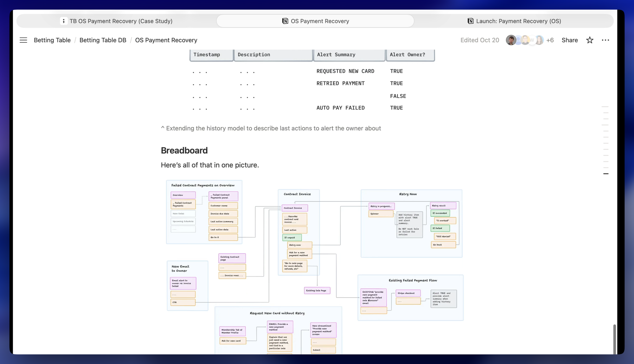Click Notion icon on Launch Payment Recovery tab
Screen dimensions: 634x364
471,21
